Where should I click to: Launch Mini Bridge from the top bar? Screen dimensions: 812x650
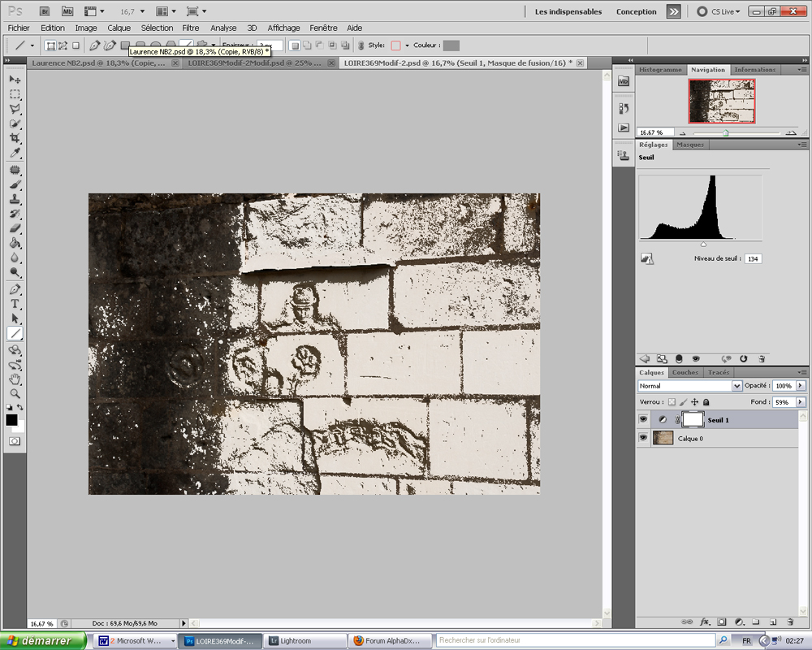click(x=67, y=11)
